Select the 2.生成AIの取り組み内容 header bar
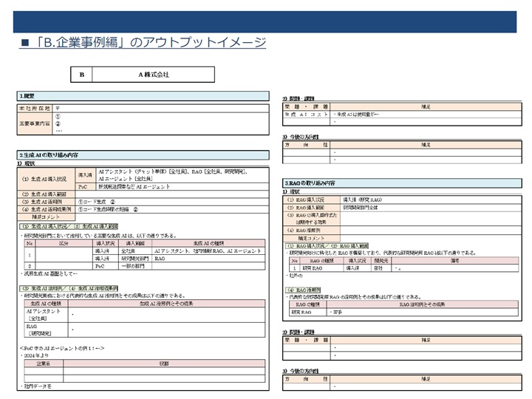Screen dimensions: 532x399 pos(143,155)
